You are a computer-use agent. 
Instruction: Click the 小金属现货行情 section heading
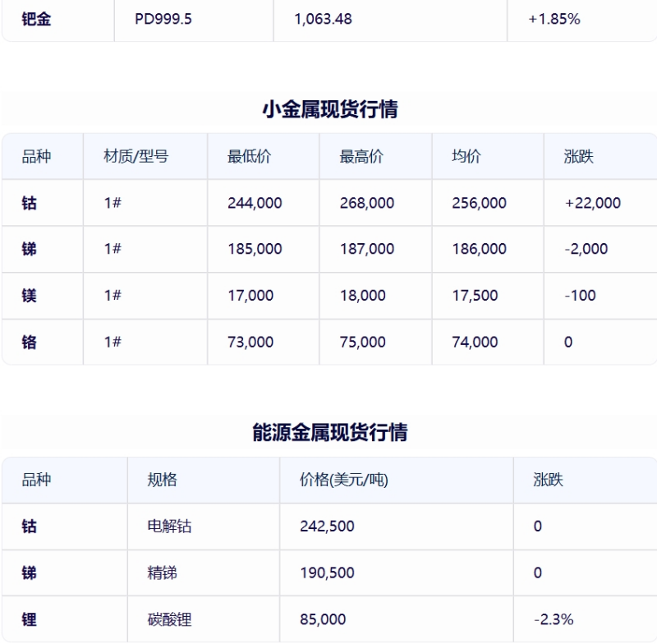pyautogui.click(x=330, y=109)
